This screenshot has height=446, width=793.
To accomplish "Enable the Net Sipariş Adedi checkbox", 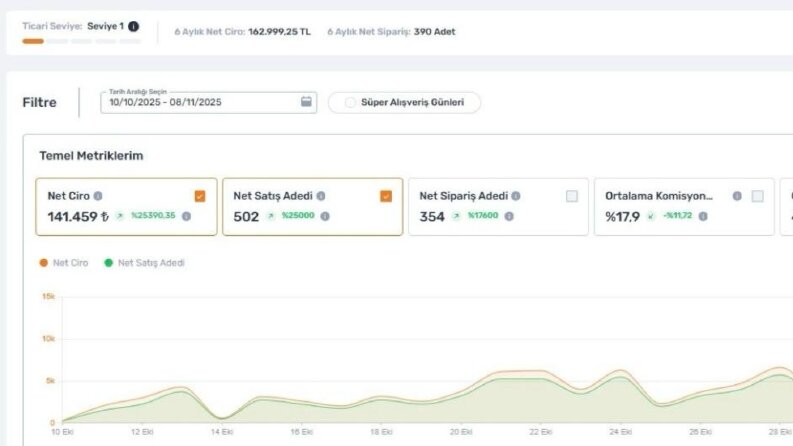I will pyautogui.click(x=572, y=196).
